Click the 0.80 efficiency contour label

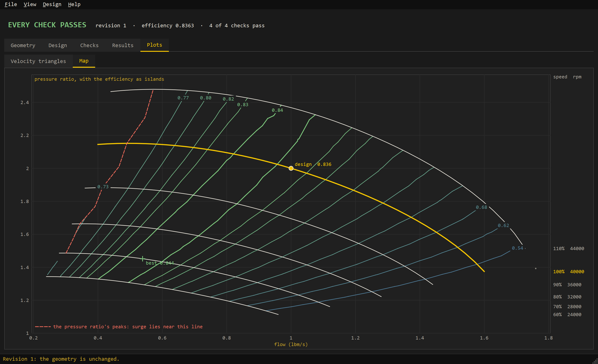(206, 98)
